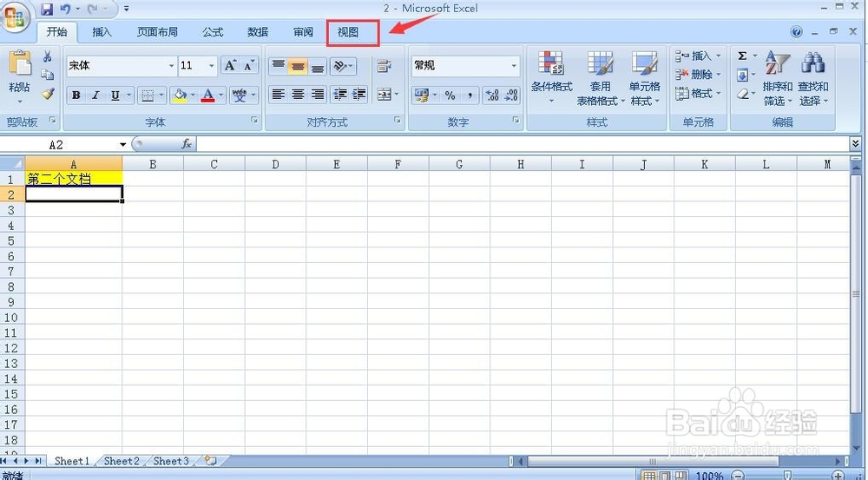
Task: Toggle middle vertical alignment
Action: pyautogui.click(x=298, y=67)
